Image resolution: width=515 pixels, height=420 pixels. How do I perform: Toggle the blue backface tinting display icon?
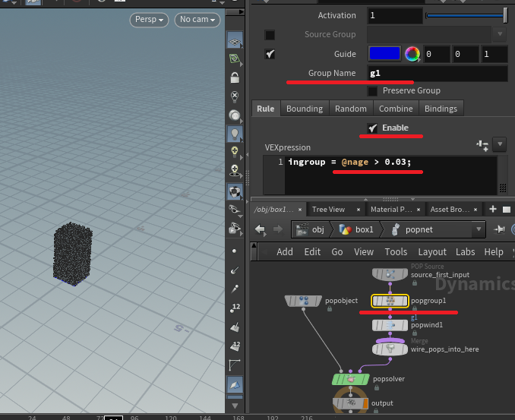[235, 384]
